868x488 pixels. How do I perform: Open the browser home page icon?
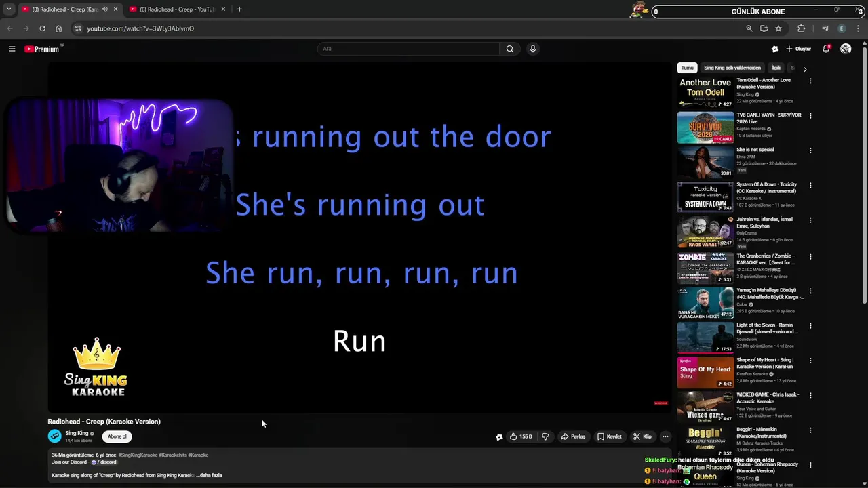[58, 28]
